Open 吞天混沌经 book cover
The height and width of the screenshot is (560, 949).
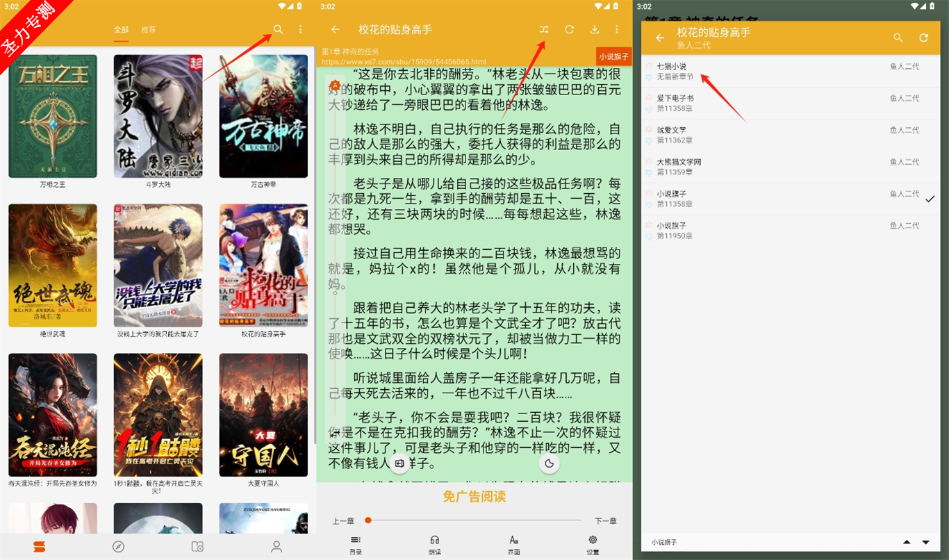pos(53,415)
